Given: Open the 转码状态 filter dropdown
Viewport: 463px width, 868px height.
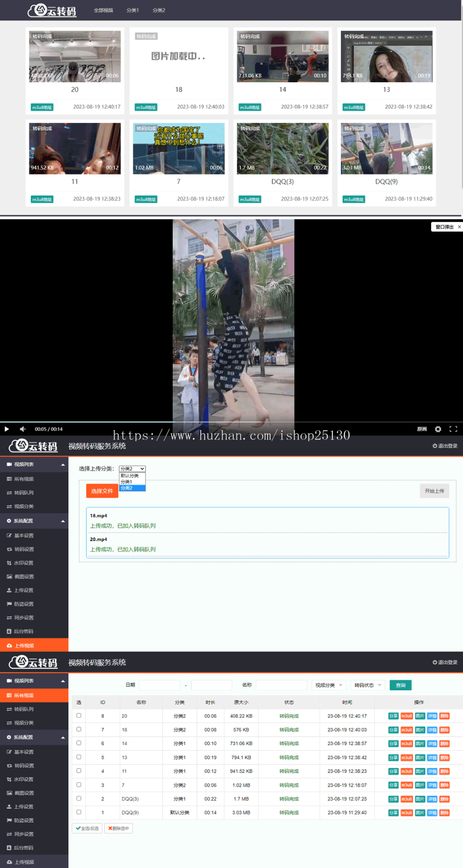Looking at the screenshot, I should [x=368, y=685].
